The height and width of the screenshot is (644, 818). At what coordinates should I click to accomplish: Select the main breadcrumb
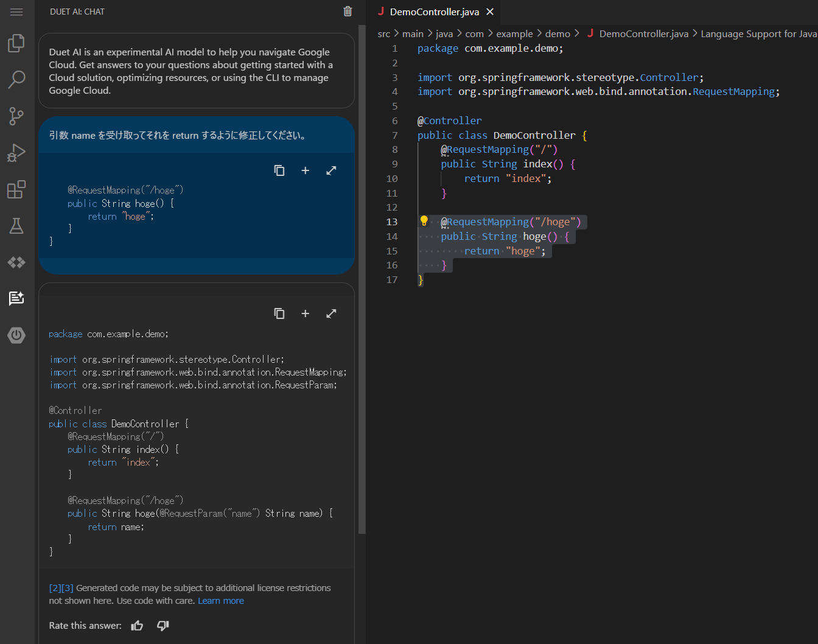(413, 34)
